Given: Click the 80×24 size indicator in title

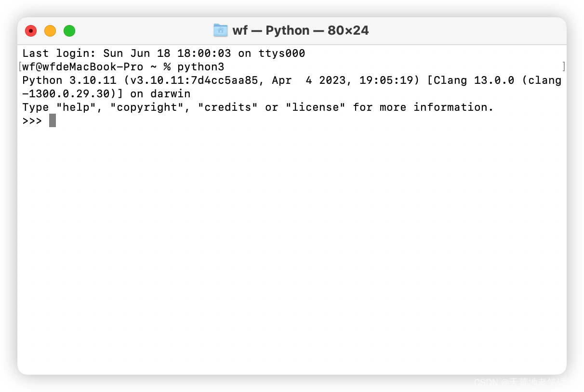Looking at the screenshot, I should 348,30.
